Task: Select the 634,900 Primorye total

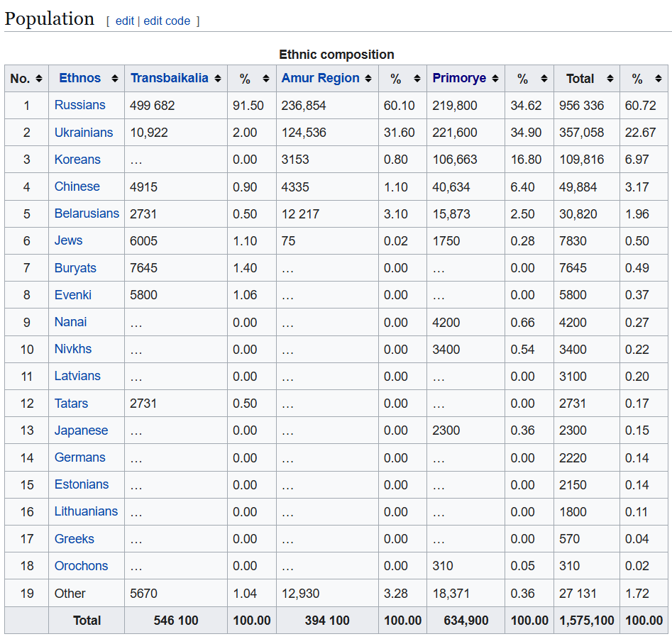Action: (466, 620)
